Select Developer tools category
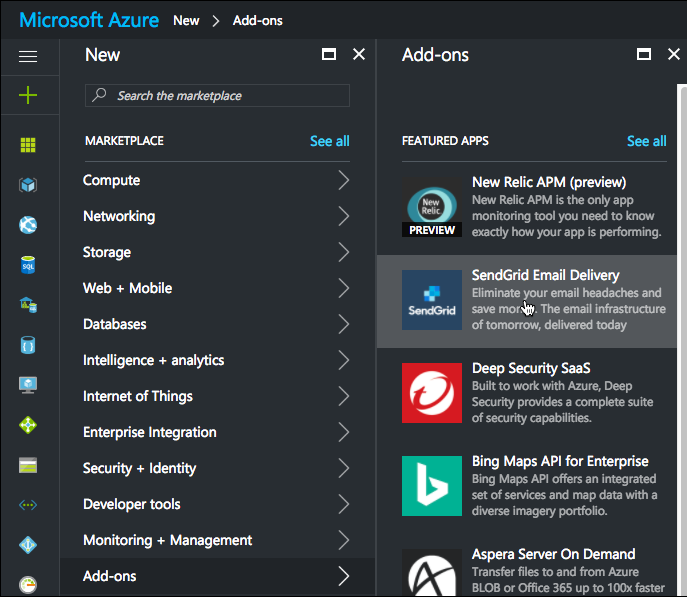Screen dimensions: 687x601 [217, 504]
